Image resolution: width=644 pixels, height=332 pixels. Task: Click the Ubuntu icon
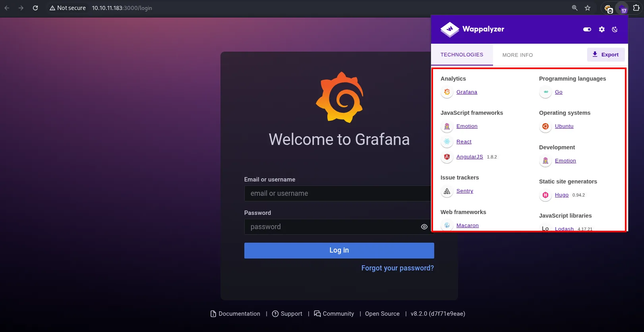545,126
